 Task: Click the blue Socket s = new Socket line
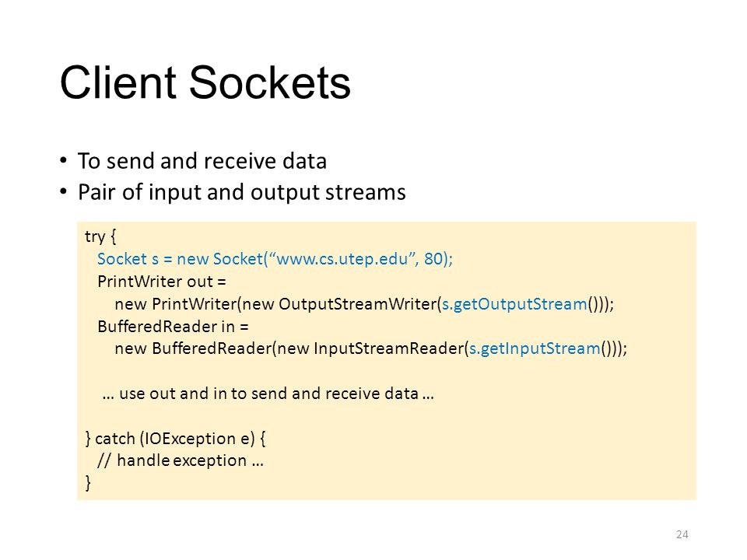tap(275, 258)
